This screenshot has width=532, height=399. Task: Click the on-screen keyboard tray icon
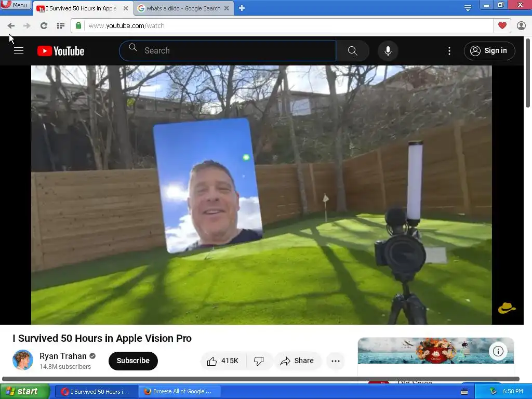(464, 392)
